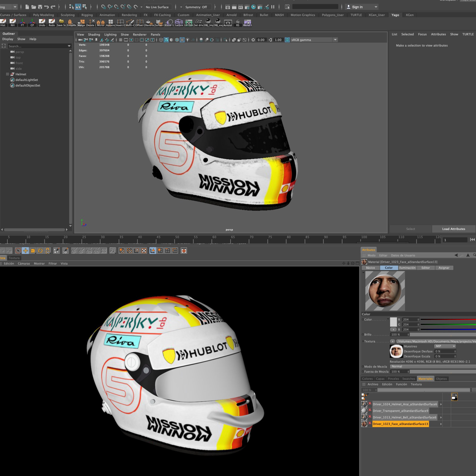Screen dimensions: 476x476
Task: Switch to the Iluminación material tab
Action: [407, 268]
